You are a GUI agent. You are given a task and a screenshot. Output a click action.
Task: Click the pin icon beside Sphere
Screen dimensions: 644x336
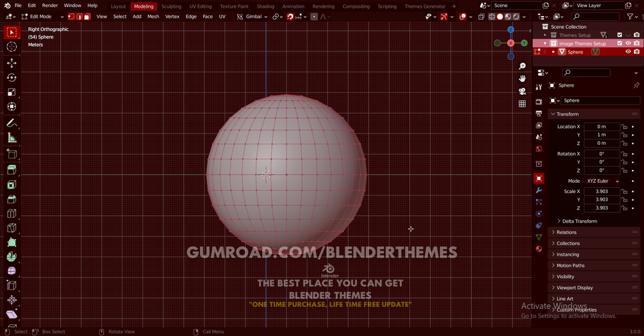pos(636,85)
